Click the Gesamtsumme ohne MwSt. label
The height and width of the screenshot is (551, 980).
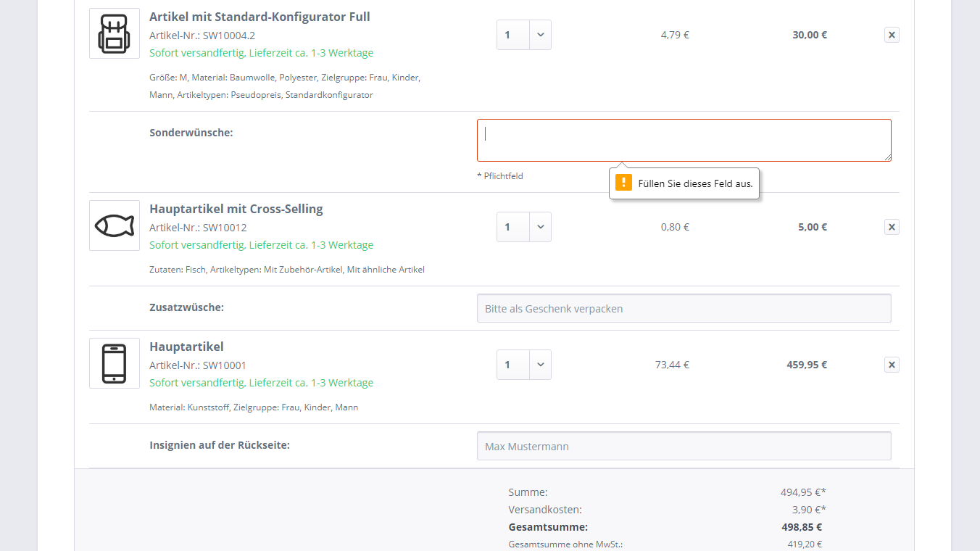point(566,544)
